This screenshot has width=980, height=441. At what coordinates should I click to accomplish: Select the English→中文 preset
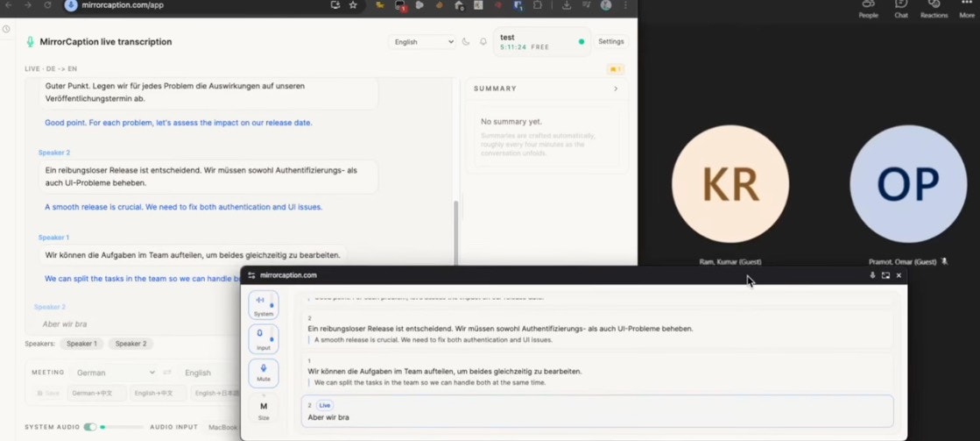[x=158, y=394]
